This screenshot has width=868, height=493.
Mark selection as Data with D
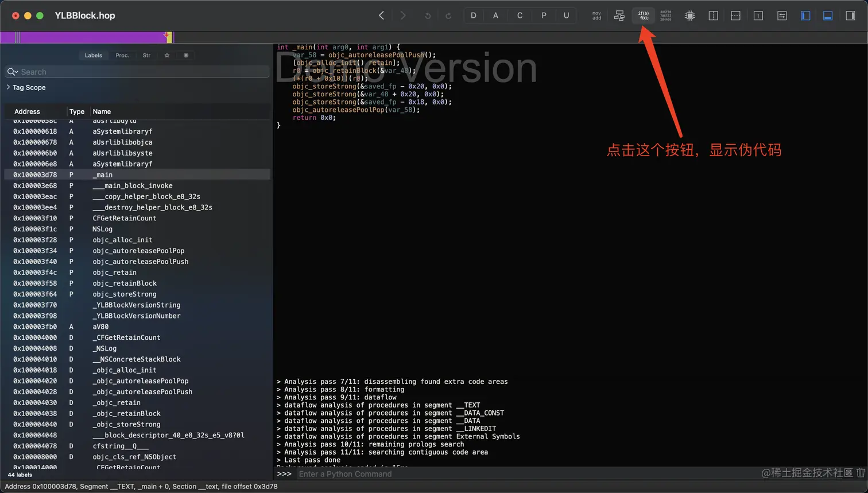[x=474, y=15]
